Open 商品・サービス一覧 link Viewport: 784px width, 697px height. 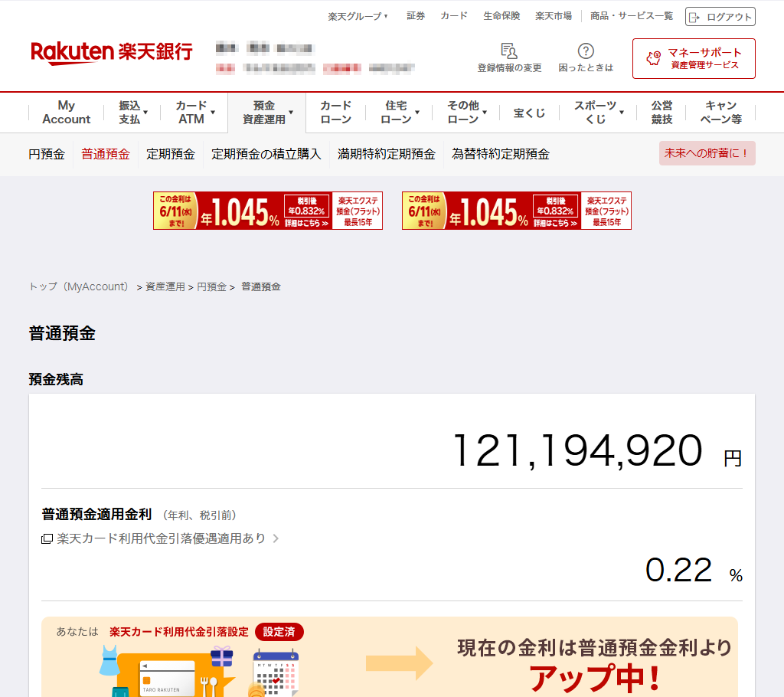(632, 16)
